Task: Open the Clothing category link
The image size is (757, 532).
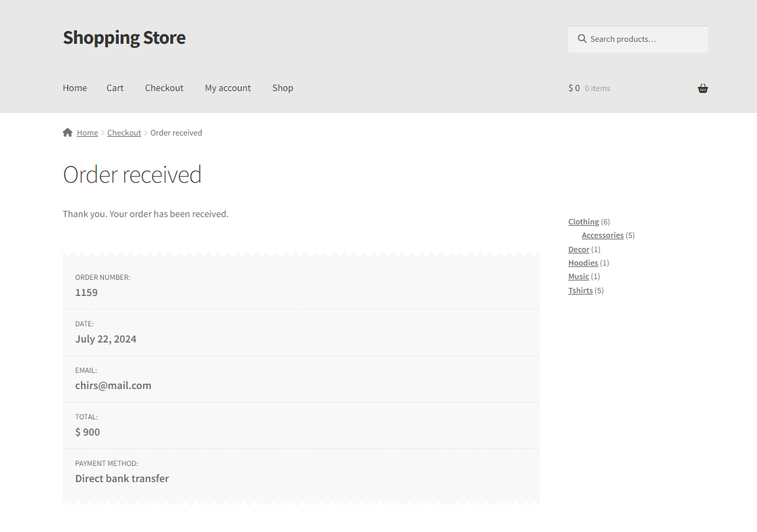Action: click(x=583, y=222)
